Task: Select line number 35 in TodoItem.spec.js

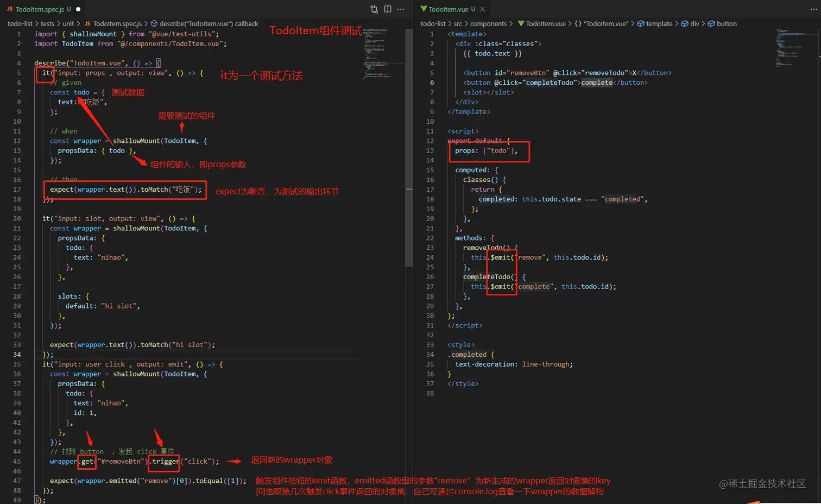Action: (17, 364)
